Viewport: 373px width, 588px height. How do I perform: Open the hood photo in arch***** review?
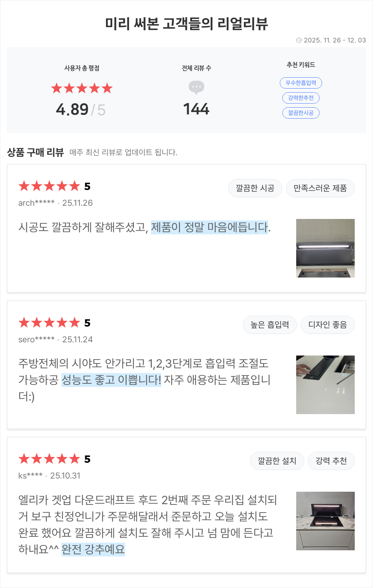(x=325, y=248)
